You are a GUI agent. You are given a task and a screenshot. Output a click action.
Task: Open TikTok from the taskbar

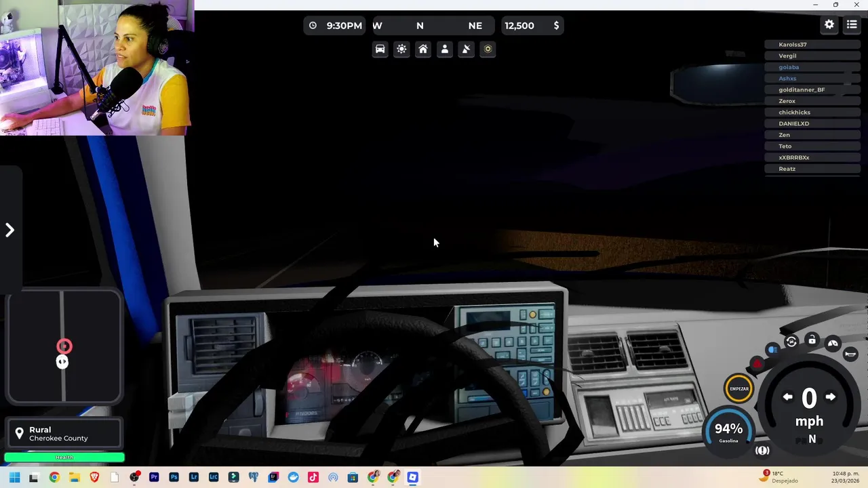[313, 477]
